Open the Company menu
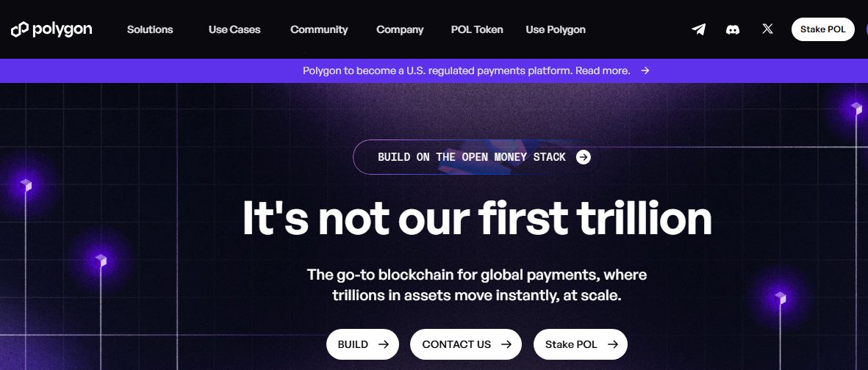Viewport: 868px width, 370px height. coord(400,29)
